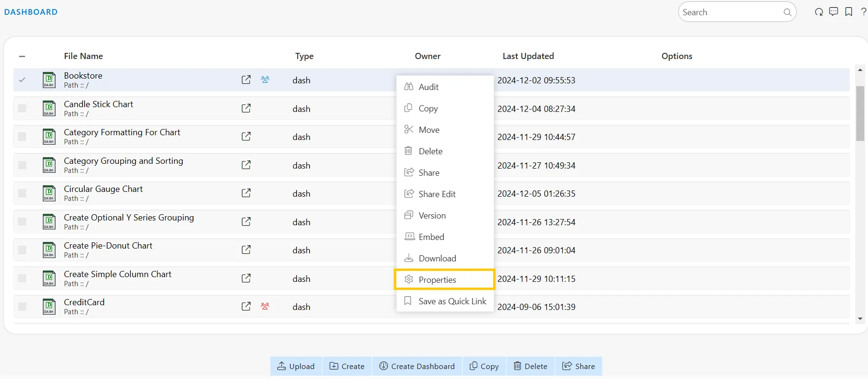Click the Create button
The image size is (868, 379).
click(347, 366)
